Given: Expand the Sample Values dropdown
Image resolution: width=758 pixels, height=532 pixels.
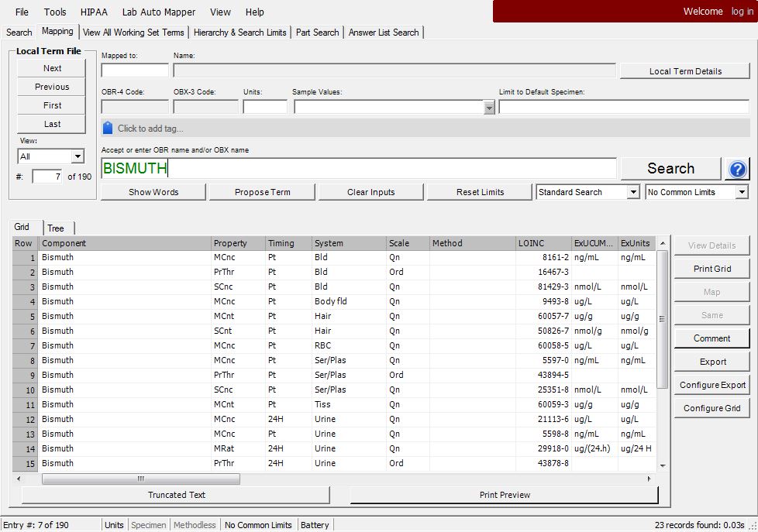Looking at the screenshot, I should coord(489,108).
